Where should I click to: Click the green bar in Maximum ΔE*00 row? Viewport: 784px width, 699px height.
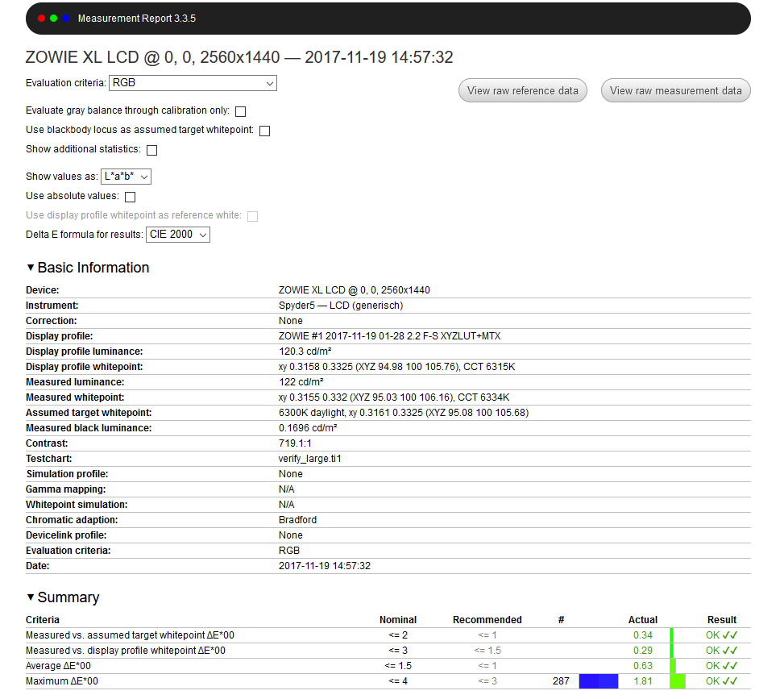point(678,681)
